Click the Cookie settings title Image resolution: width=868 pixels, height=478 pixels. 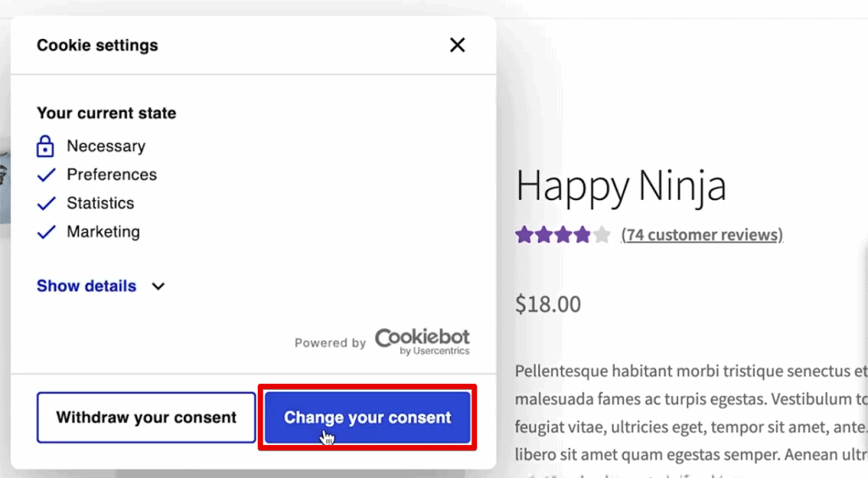coord(97,46)
